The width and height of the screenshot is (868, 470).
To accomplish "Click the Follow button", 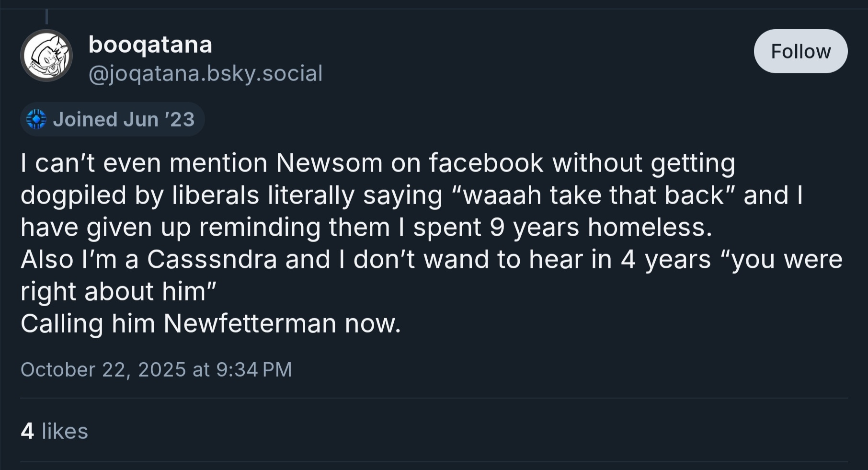I will (x=800, y=51).
